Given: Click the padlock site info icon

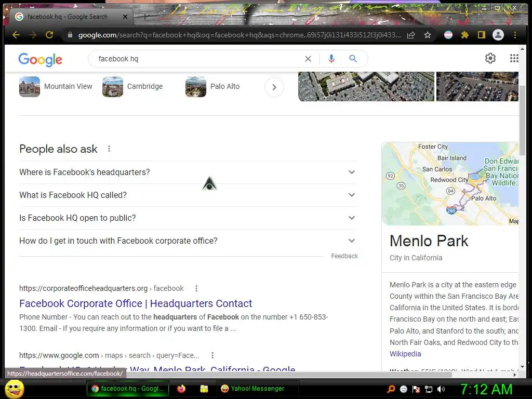Looking at the screenshot, I should [x=70, y=35].
